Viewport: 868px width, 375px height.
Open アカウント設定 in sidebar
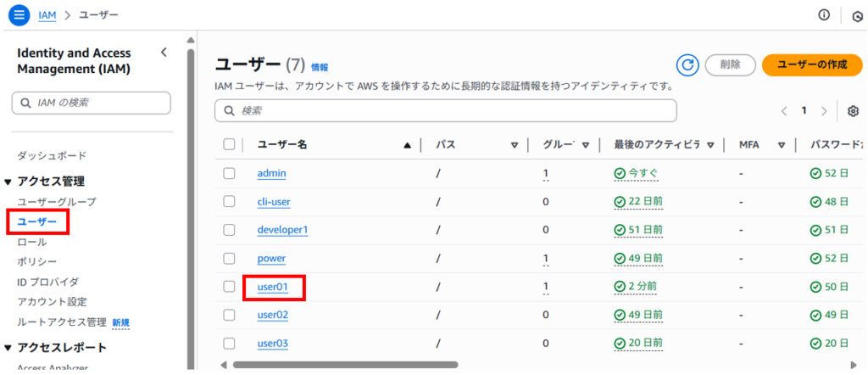52,302
